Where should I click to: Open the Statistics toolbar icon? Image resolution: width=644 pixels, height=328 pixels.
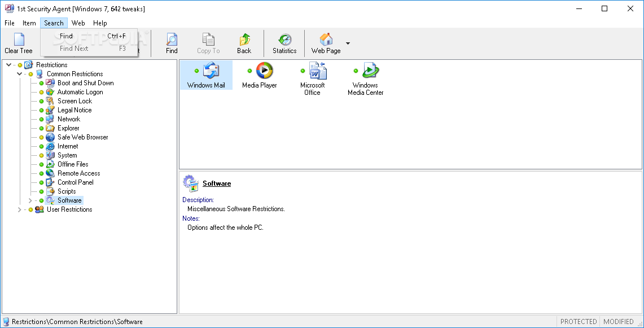(x=284, y=40)
